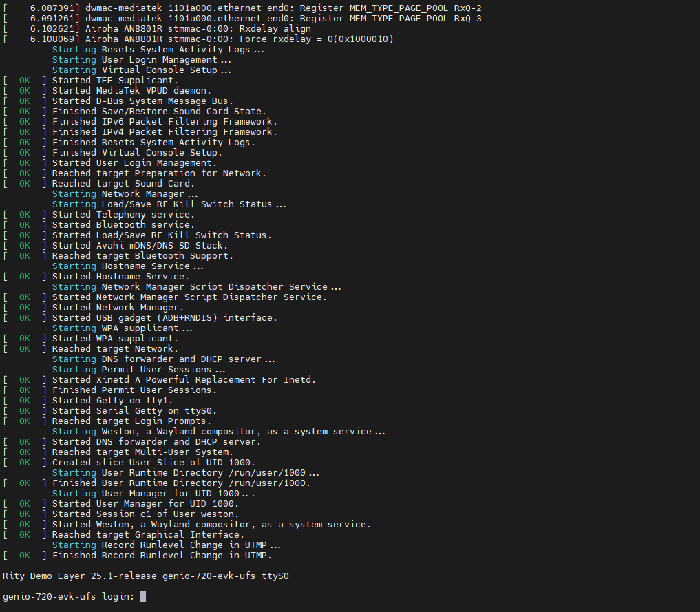Click the Force rxdelay kernel log line
Image resolution: width=700 pixels, height=612 pixels.
tap(212, 39)
